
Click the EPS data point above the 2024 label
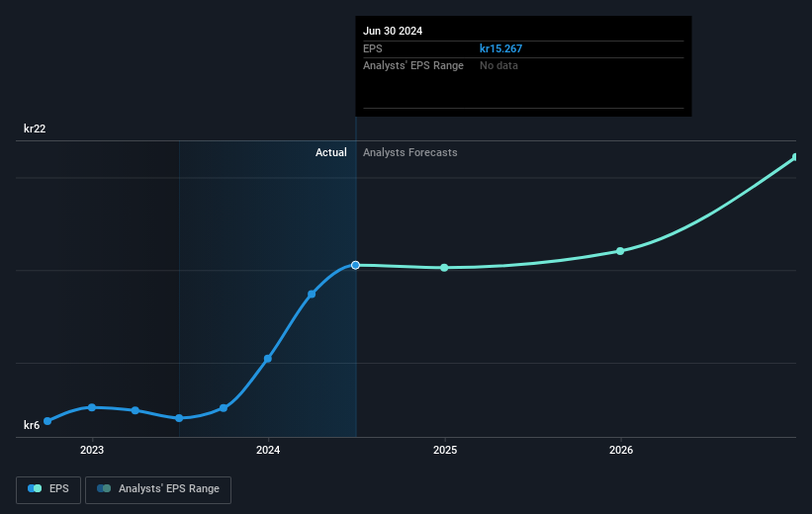point(268,359)
